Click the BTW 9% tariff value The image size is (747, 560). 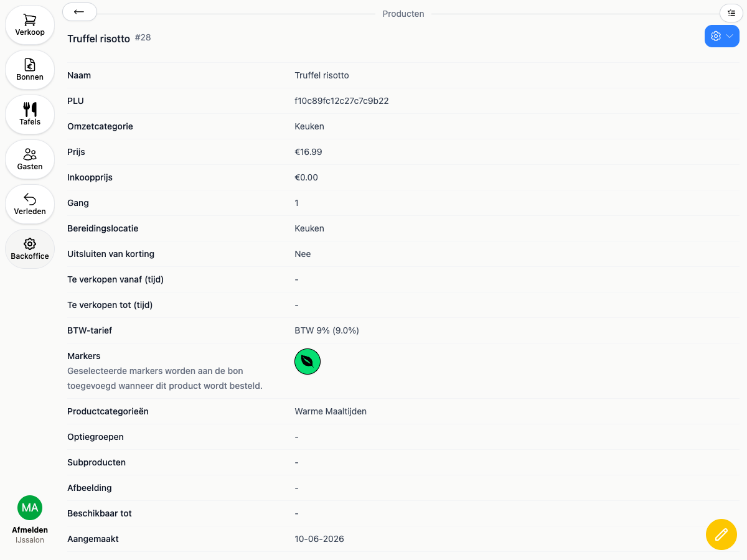click(x=327, y=330)
